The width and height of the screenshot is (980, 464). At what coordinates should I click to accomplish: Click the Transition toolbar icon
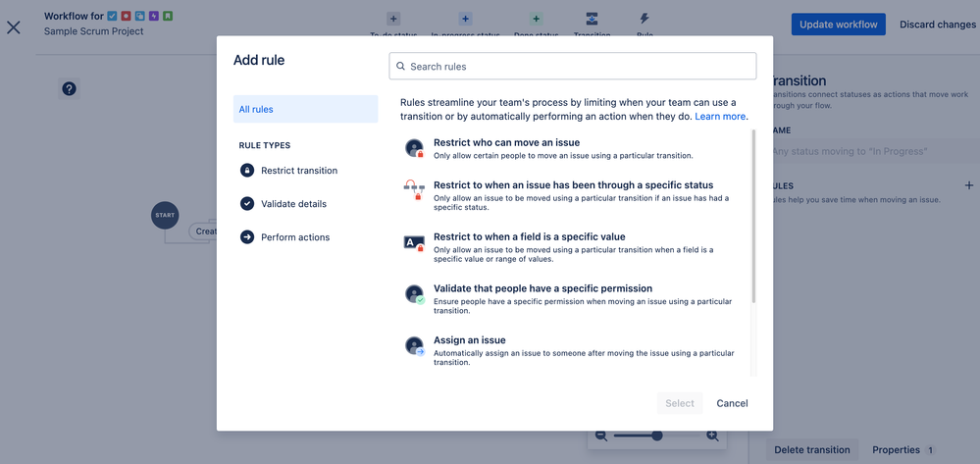[x=592, y=19]
